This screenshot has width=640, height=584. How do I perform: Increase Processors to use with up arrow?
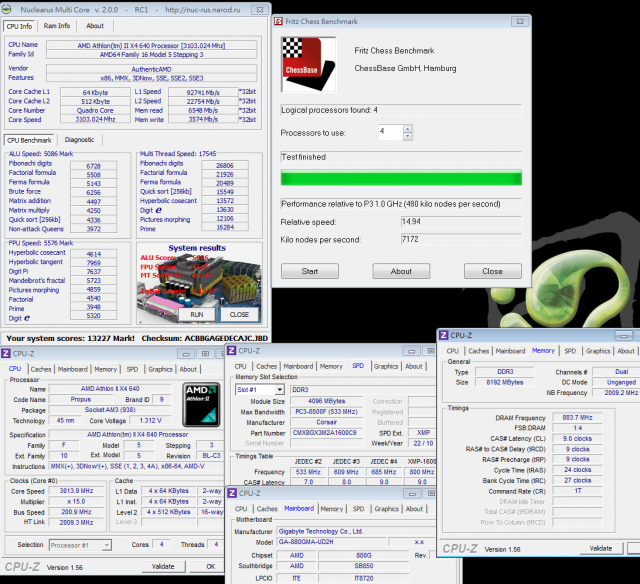407,129
